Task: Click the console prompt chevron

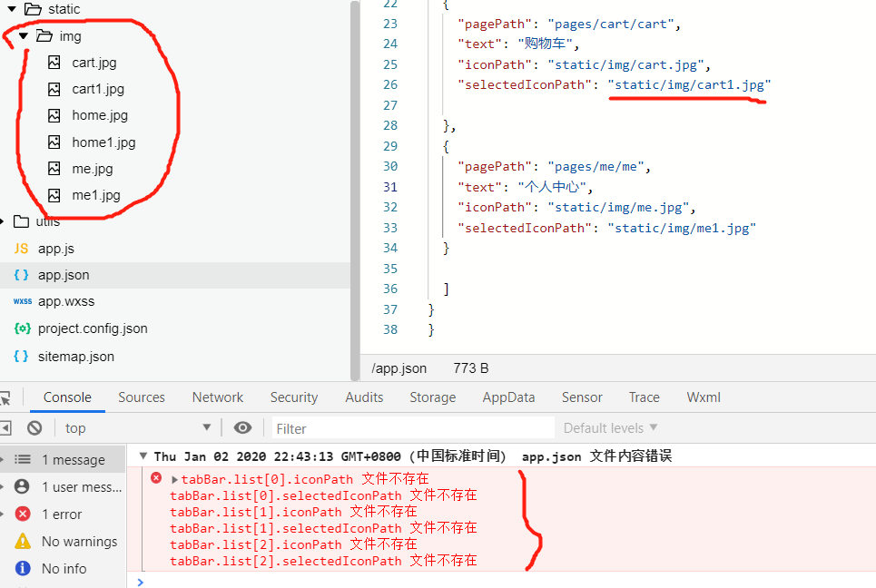Action: point(140,583)
